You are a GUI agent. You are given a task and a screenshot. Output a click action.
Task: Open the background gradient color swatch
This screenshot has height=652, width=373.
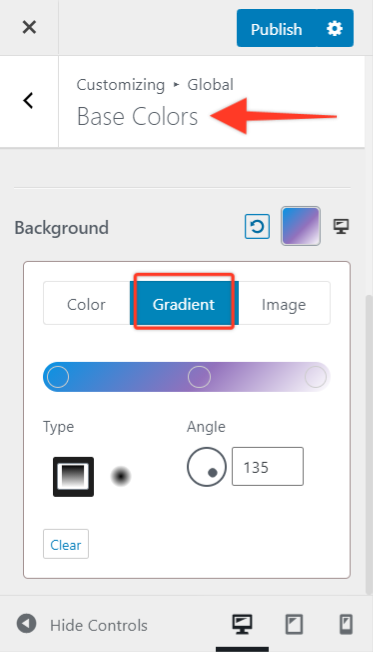click(x=301, y=226)
